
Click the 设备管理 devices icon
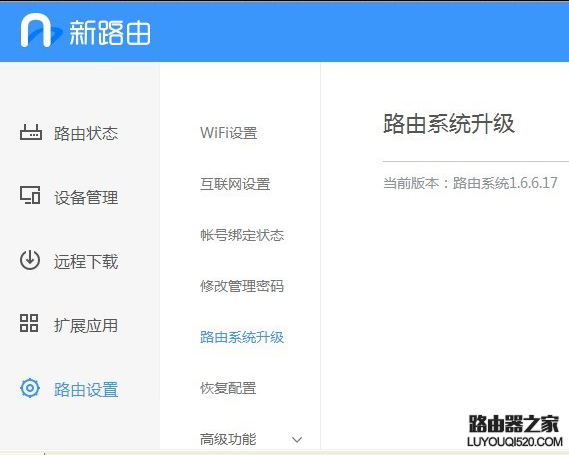pos(30,195)
